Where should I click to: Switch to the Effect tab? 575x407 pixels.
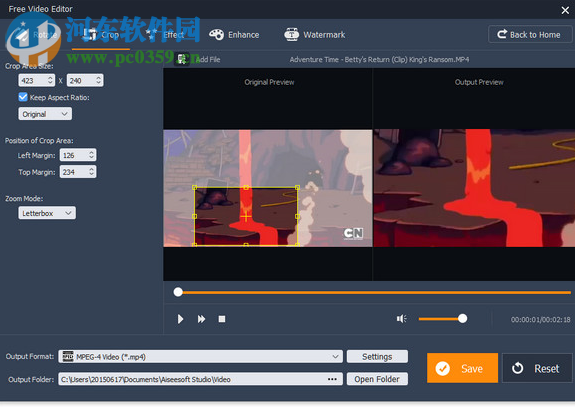(165, 35)
